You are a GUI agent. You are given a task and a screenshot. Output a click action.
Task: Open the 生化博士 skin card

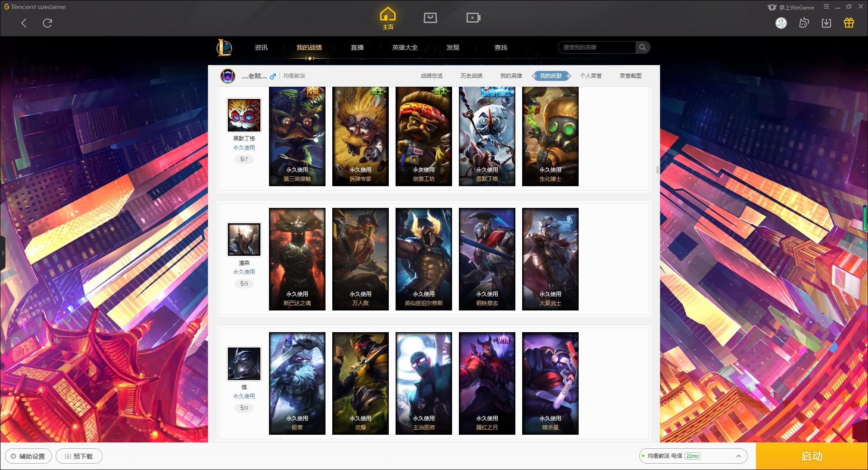click(550, 136)
